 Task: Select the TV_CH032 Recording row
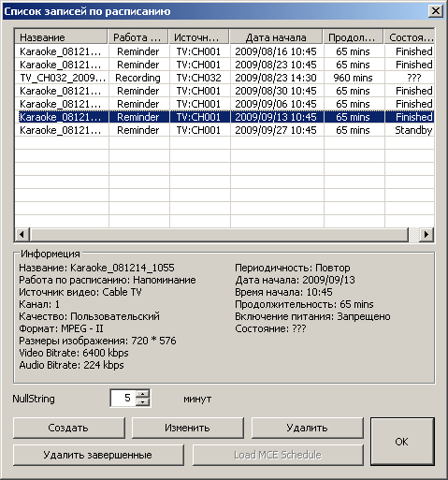(x=224, y=78)
